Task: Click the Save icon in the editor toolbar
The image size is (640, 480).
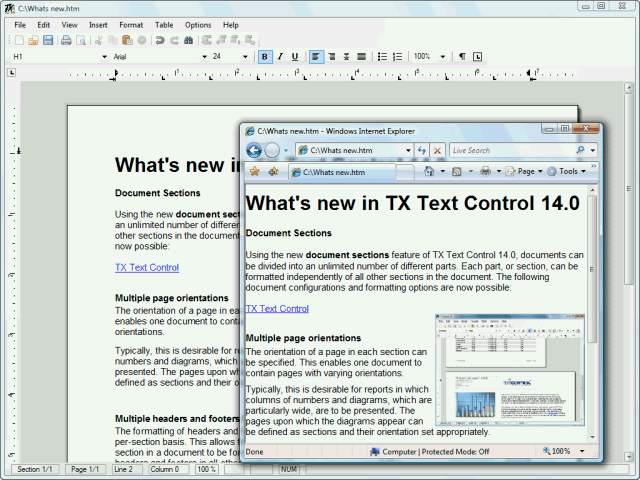Action: [47, 40]
